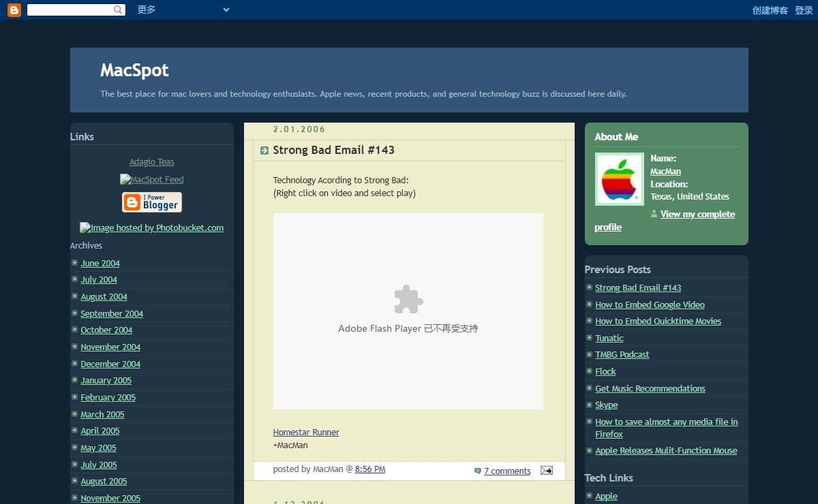818x504 pixels.
Task: Click the I Power Blogger badge
Action: 151,202
